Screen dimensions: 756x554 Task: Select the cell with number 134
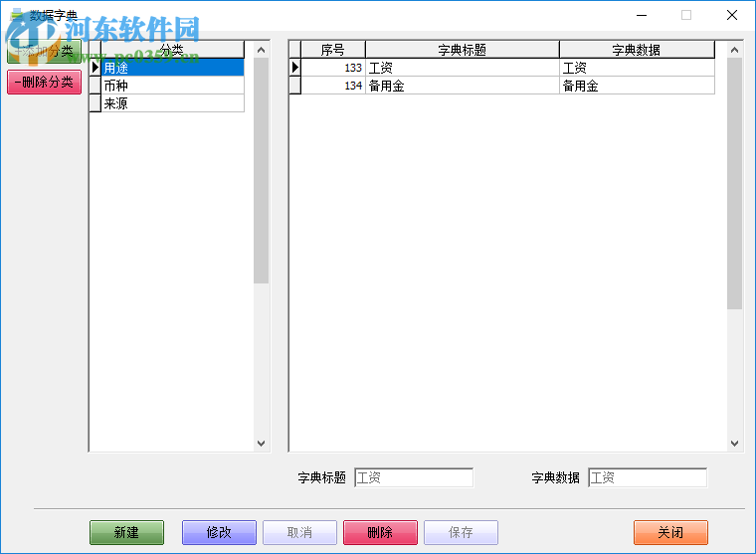[x=332, y=86]
